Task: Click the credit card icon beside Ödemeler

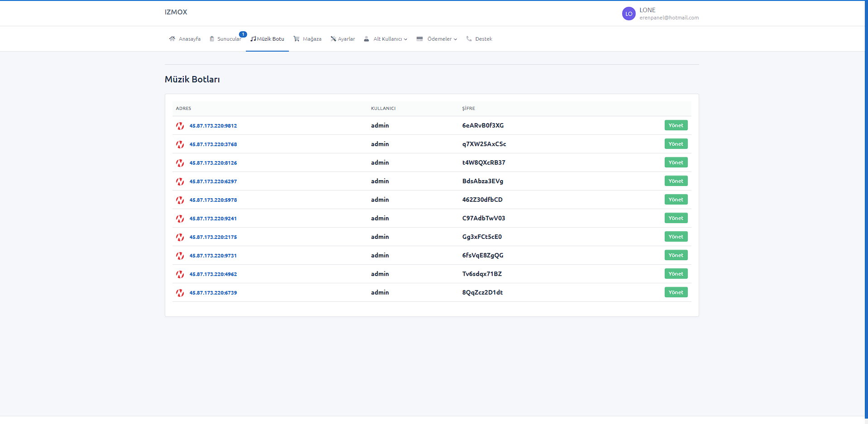Action: coord(420,39)
